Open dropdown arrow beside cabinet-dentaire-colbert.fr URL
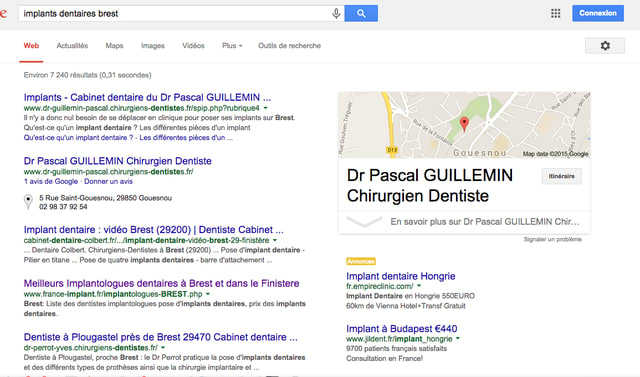The width and height of the screenshot is (640, 377). pos(275,240)
